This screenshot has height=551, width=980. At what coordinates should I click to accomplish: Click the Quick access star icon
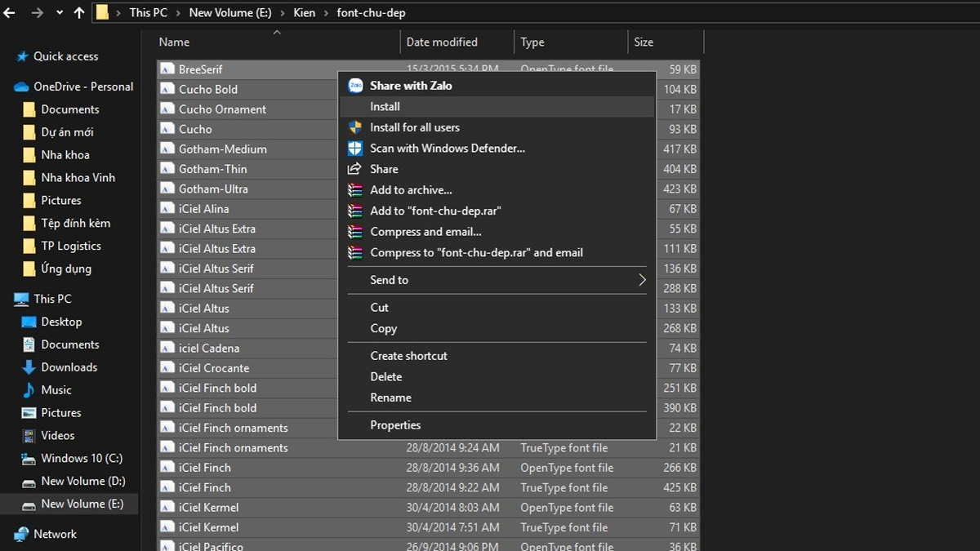(x=21, y=56)
